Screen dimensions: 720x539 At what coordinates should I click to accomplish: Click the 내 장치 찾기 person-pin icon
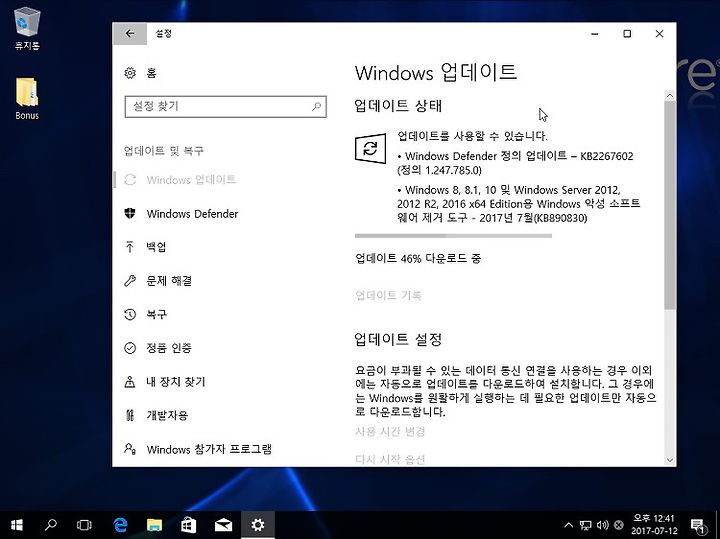[130, 382]
